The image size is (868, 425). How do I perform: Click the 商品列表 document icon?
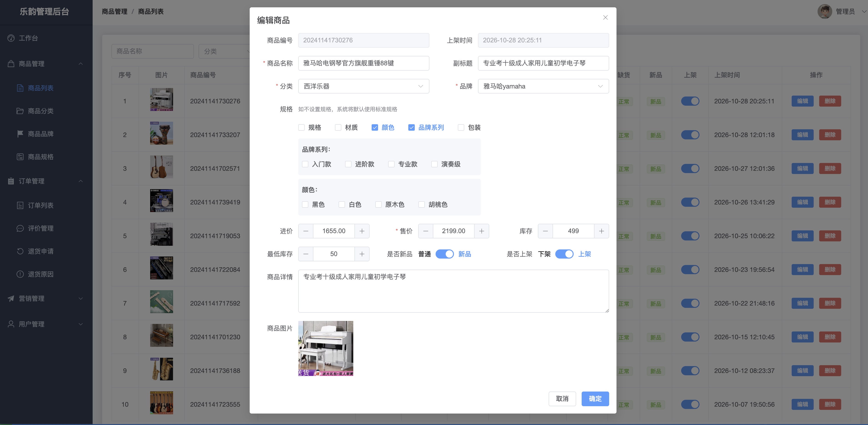[x=20, y=88]
